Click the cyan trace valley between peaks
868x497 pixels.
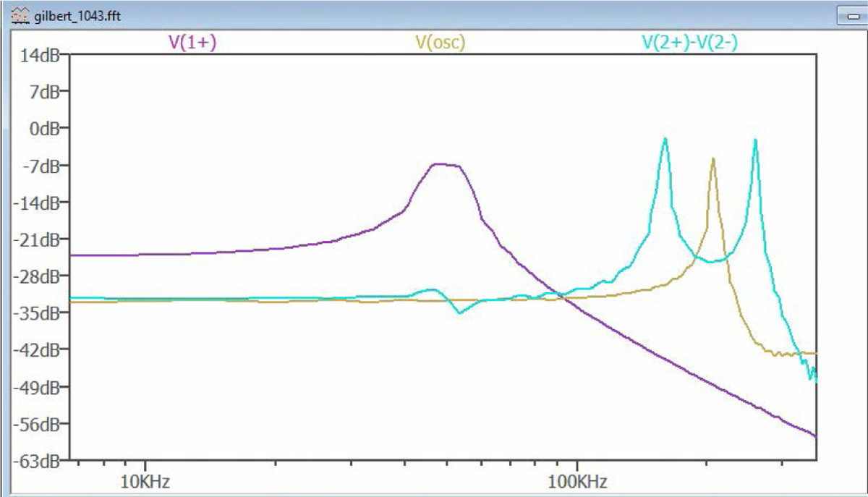pos(712,261)
